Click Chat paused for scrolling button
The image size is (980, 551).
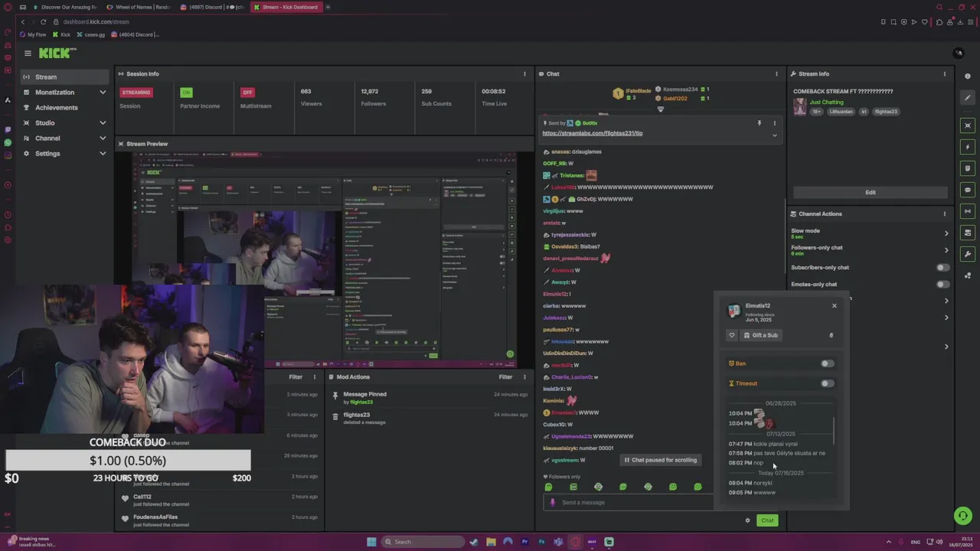660,460
